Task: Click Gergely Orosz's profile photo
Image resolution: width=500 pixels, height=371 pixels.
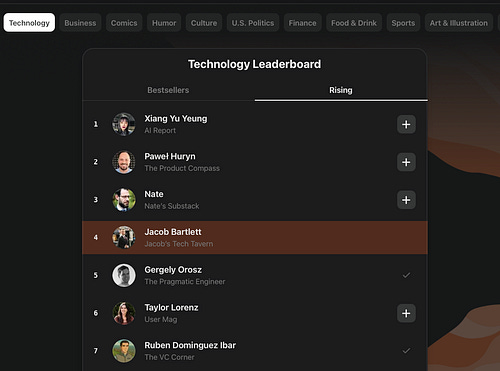Action: click(124, 275)
